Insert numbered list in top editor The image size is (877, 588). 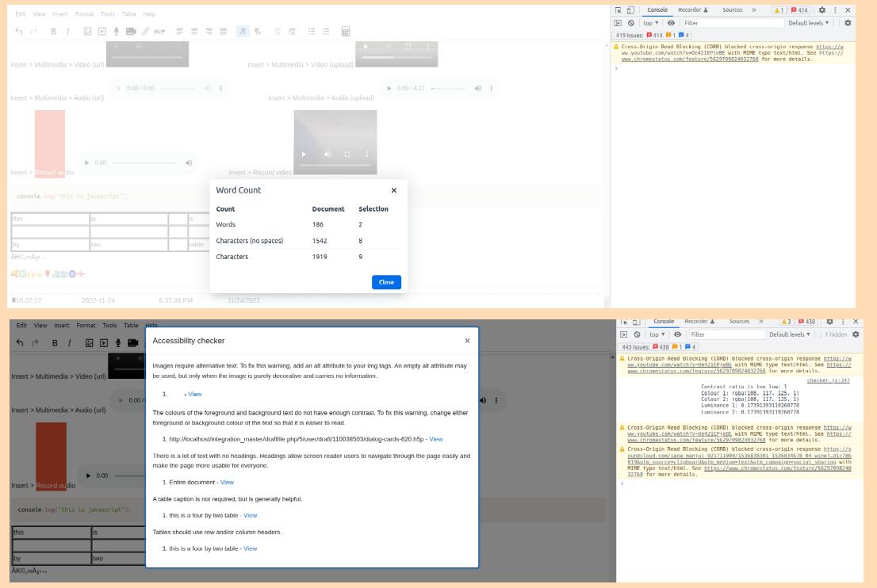pyautogui.click(x=326, y=31)
